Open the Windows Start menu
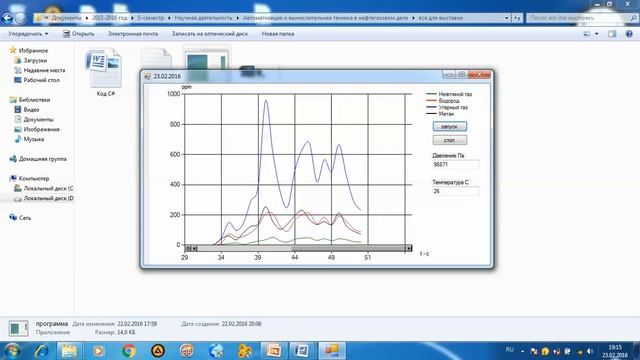 point(12,351)
